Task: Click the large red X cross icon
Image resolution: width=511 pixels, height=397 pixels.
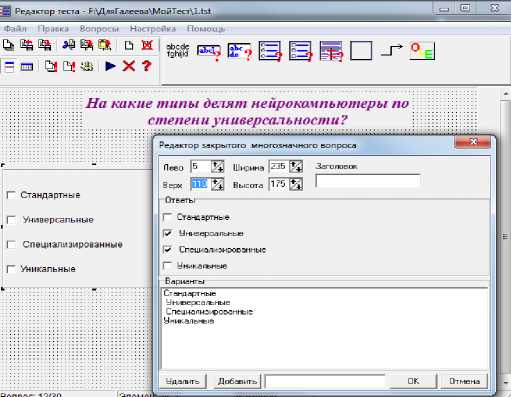Action: click(129, 66)
